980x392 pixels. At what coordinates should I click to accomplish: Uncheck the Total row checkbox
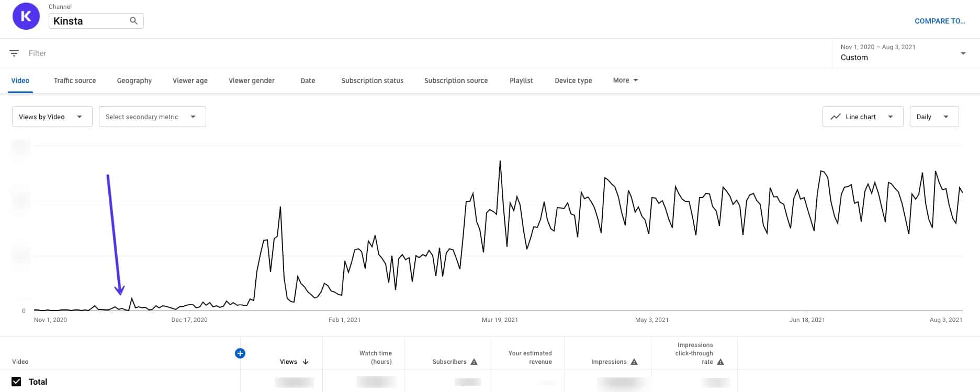coord(16,382)
